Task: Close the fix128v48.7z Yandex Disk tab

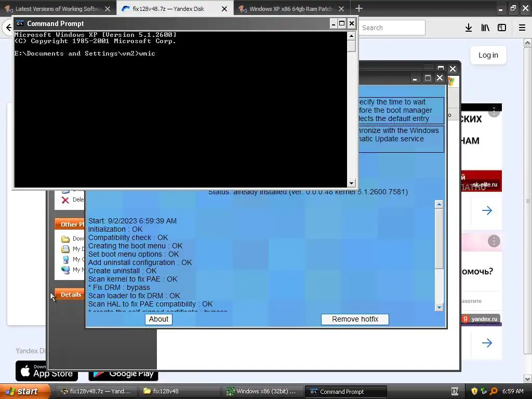Action: click(x=224, y=9)
